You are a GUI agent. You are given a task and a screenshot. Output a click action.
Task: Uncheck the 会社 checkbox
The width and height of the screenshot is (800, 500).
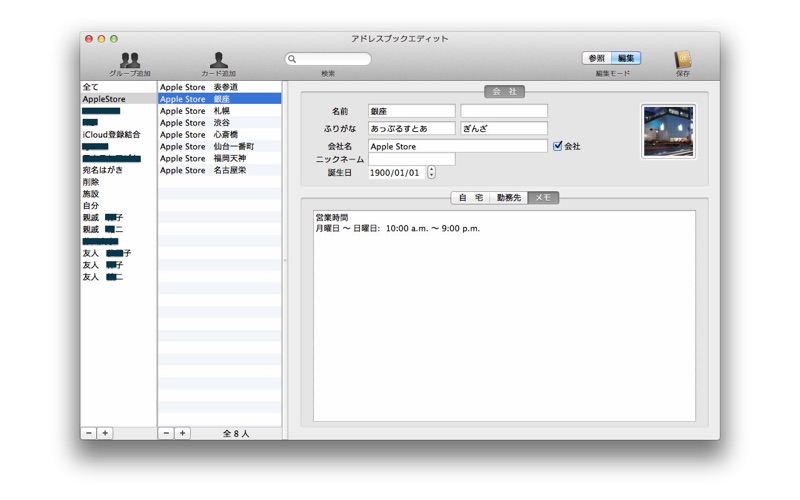tap(558, 146)
